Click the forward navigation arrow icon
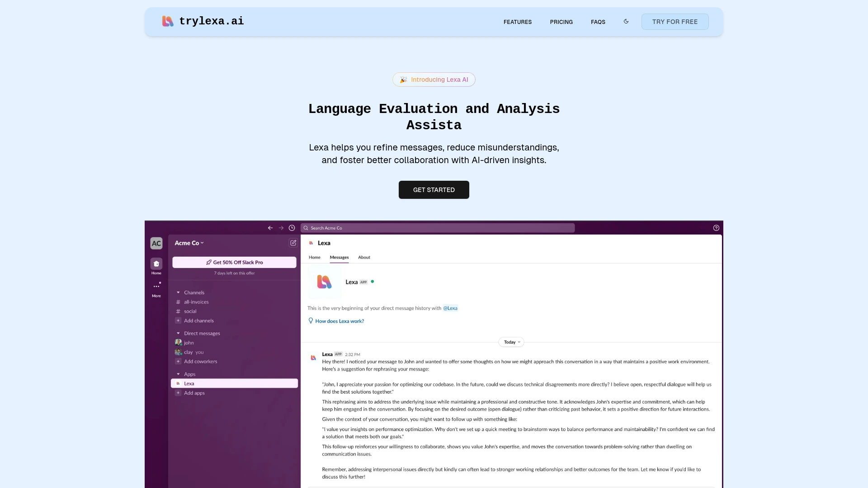 (x=281, y=228)
